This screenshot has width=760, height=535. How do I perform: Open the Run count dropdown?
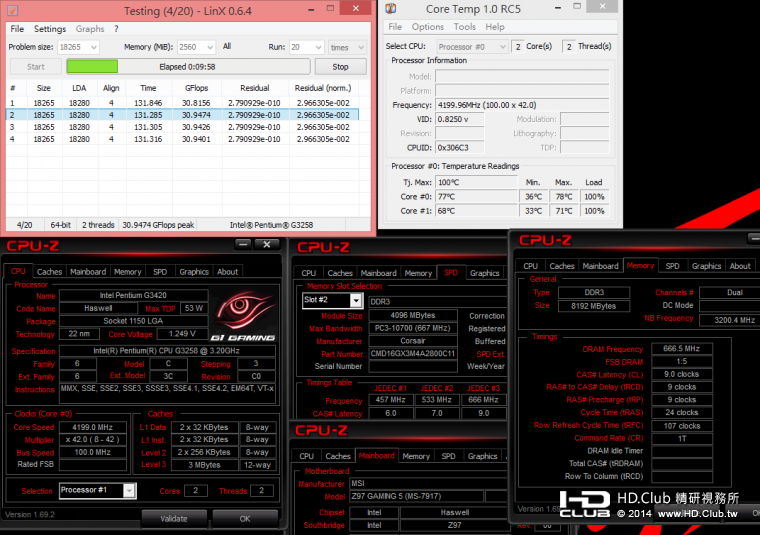(x=316, y=47)
